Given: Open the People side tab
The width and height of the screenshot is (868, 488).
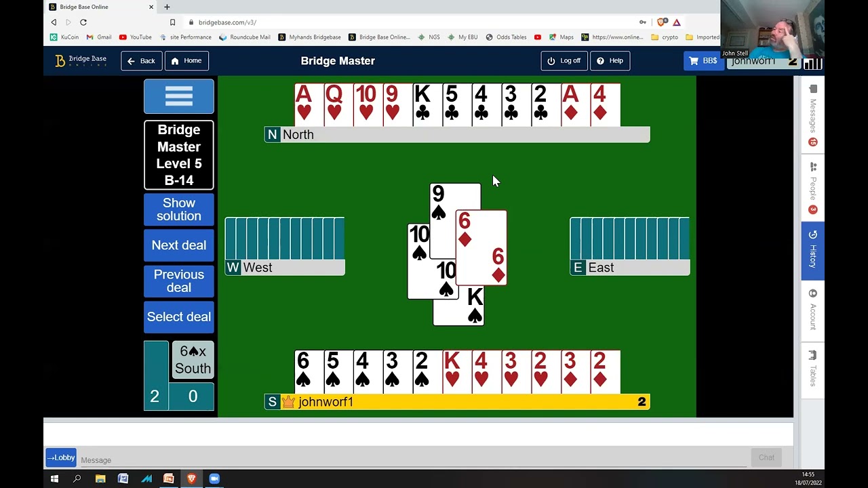Looking at the screenshot, I should click(x=813, y=188).
